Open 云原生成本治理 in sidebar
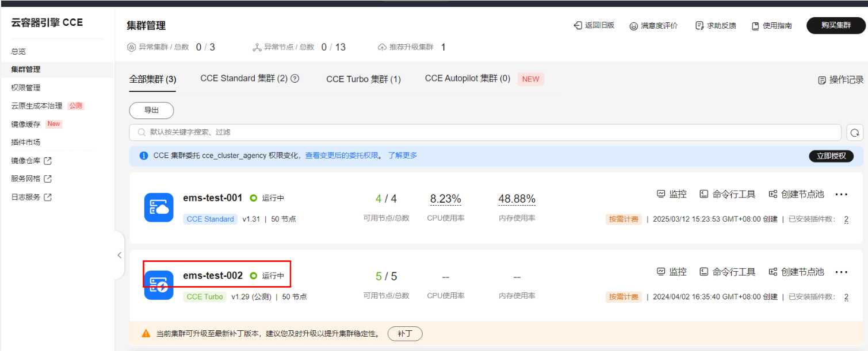Image resolution: width=868 pixels, height=351 pixels. click(x=37, y=106)
